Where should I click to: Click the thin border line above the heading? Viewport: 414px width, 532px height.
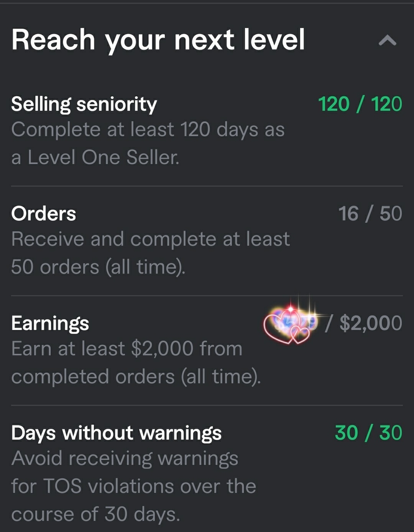click(x=207, y=3)
